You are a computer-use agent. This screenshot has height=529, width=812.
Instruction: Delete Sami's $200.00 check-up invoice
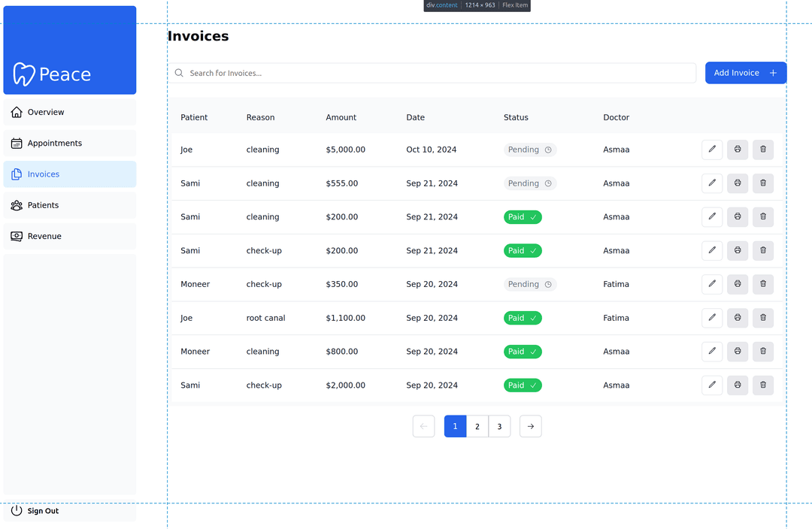(763, 250)
